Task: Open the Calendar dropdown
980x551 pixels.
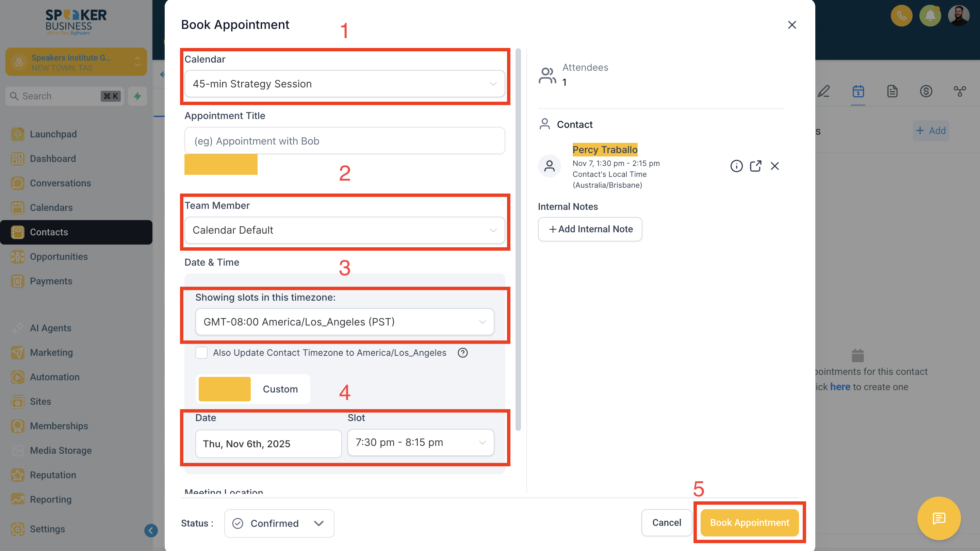Action: coord(344,84)
